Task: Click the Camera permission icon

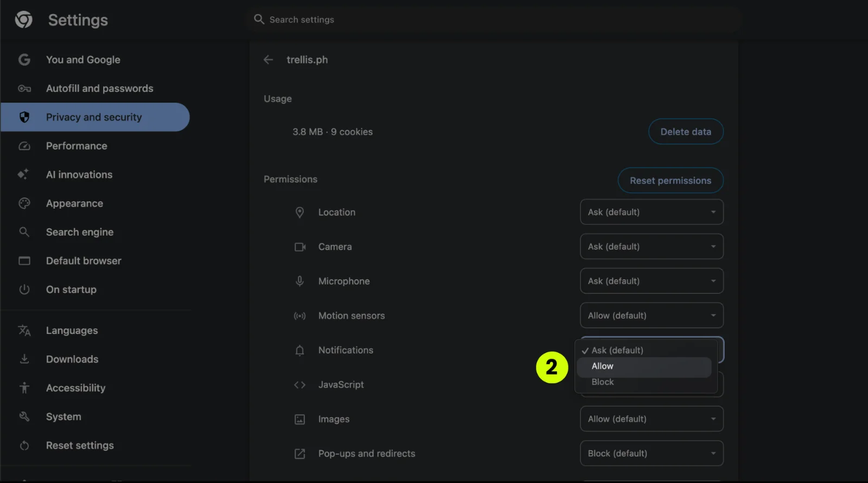Action: [x=300, y=247]
